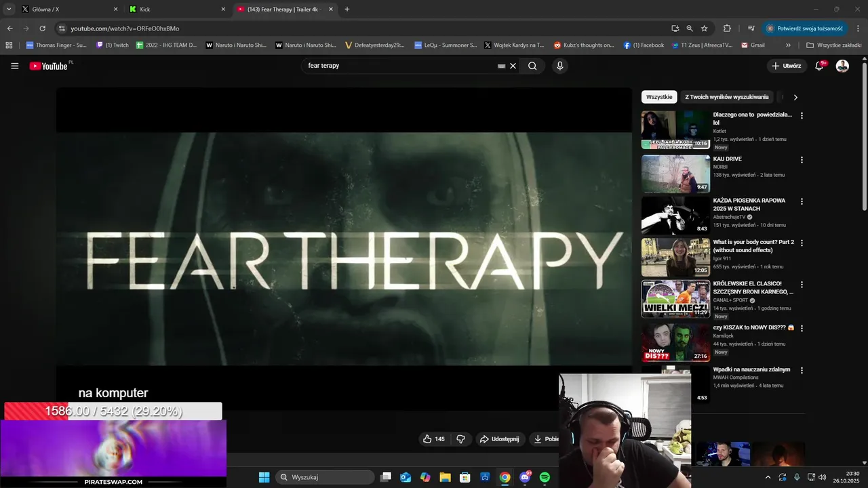Show hidden system tray icons
This screenshot has height=488, width=868.
[x=768, y=477]
